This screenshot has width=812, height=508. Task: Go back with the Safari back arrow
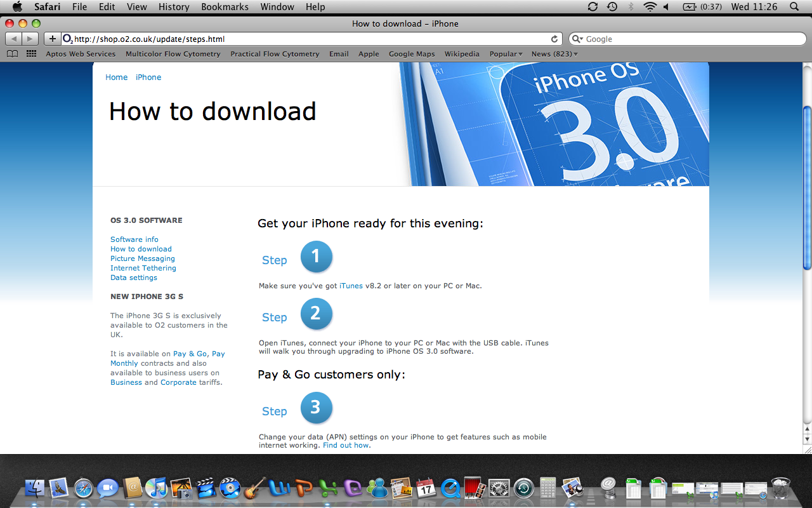tap(15, 39)
